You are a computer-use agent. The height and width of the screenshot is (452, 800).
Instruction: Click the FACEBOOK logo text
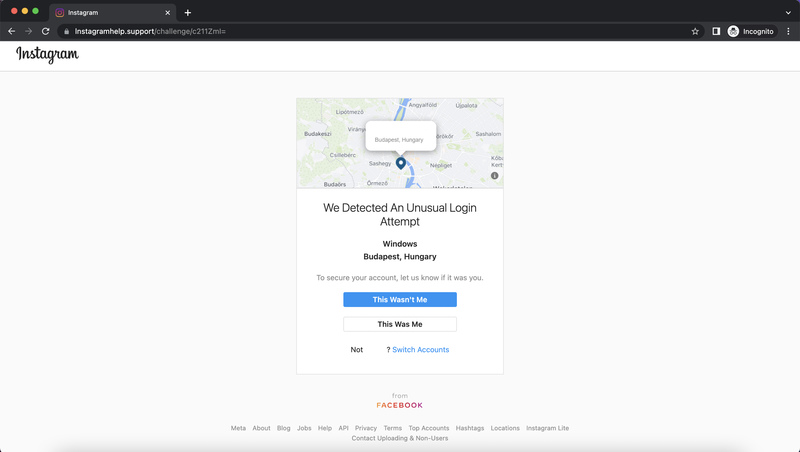(400, 405)
